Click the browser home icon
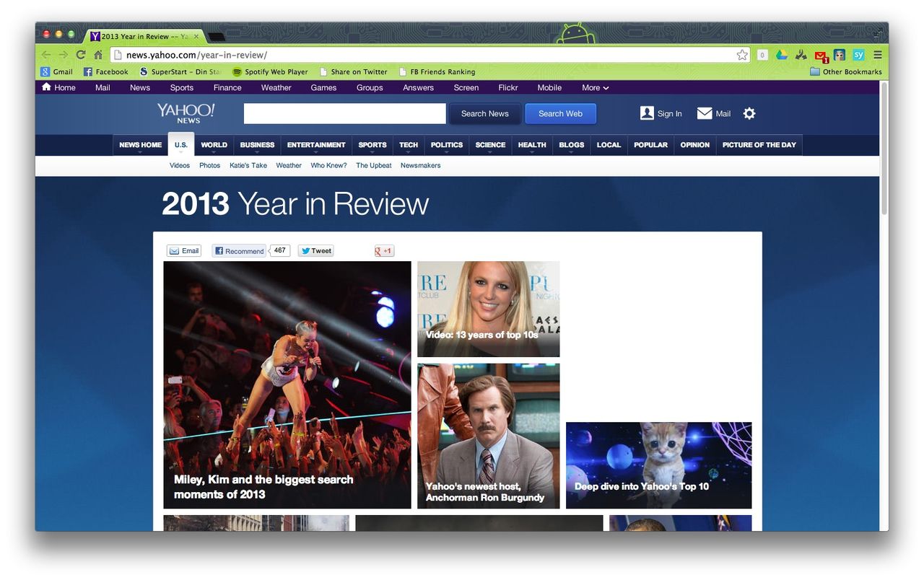 98,55
